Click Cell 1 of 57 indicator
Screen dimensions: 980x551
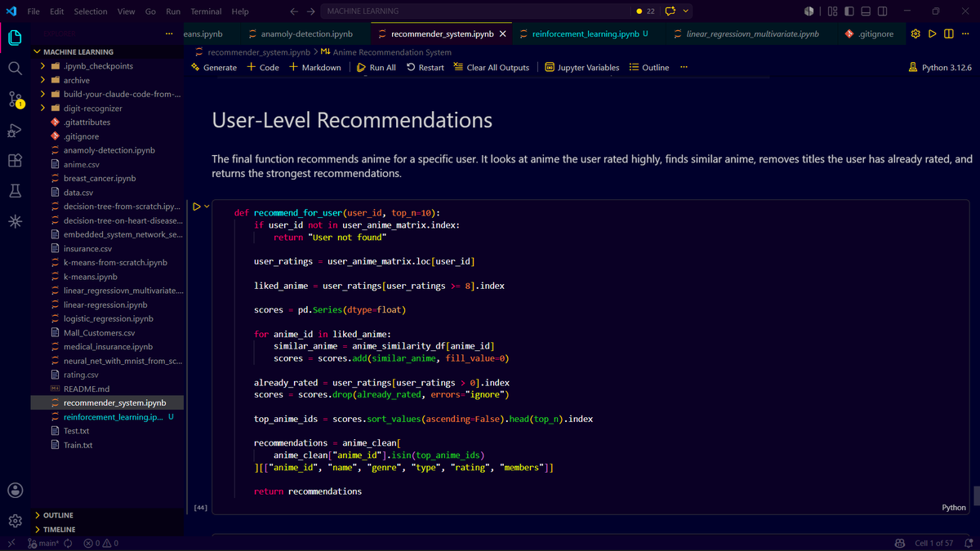point(933,543)
